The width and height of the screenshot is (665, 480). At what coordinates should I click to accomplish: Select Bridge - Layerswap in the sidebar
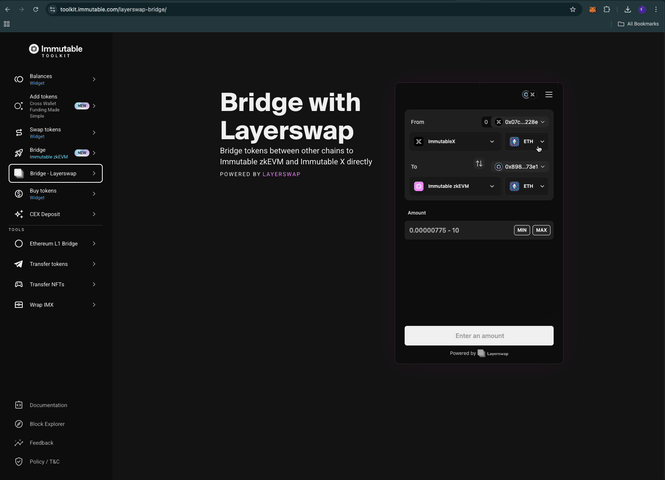click(x=56, y=173)
